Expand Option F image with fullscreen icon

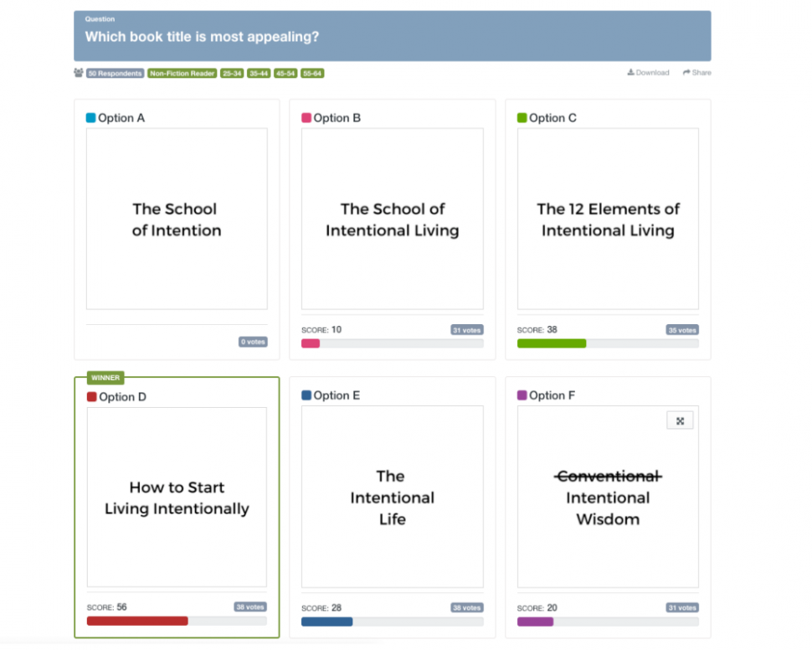680,420
